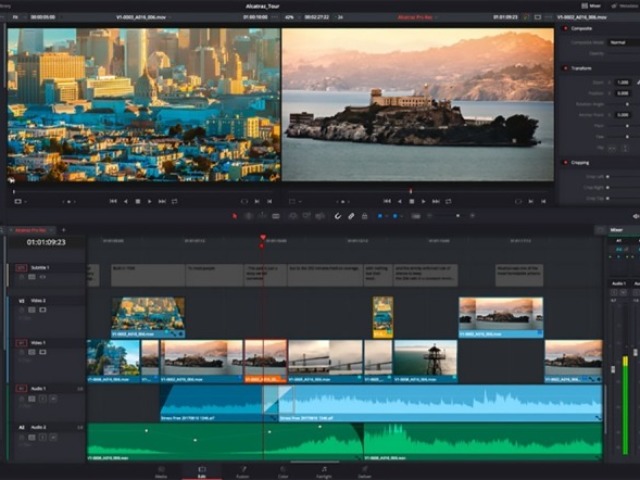Viewport: 640px width, 480px height.
Task: Click the Flip vertical button
Action: pos(625,149)
